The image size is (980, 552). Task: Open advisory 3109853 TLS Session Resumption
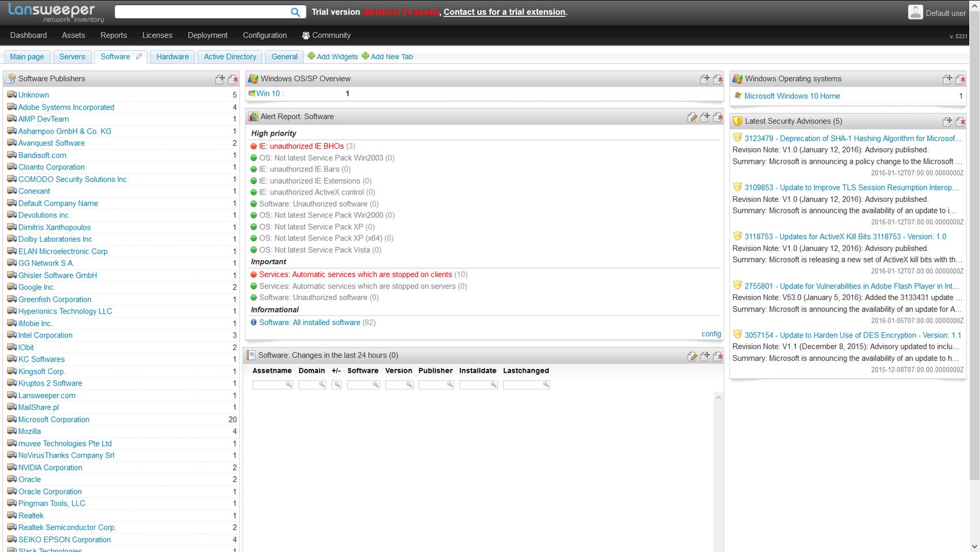coord(852,188)
